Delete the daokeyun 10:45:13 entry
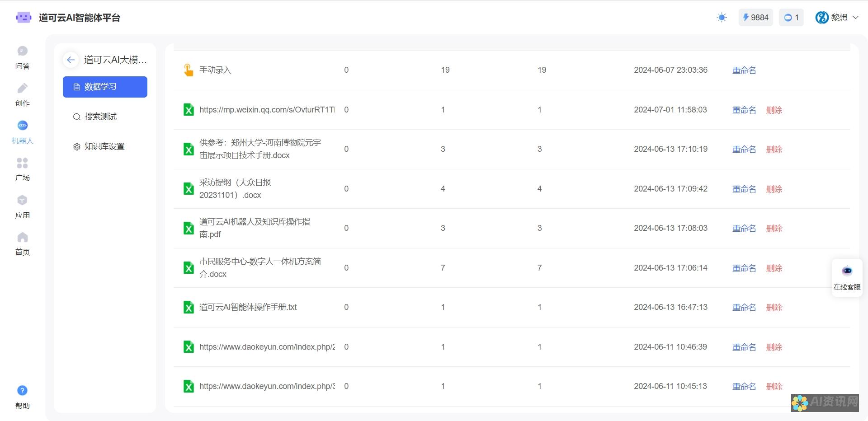This screenshot has width=868, height=421. pyautogui.click(x=774, y=386)
